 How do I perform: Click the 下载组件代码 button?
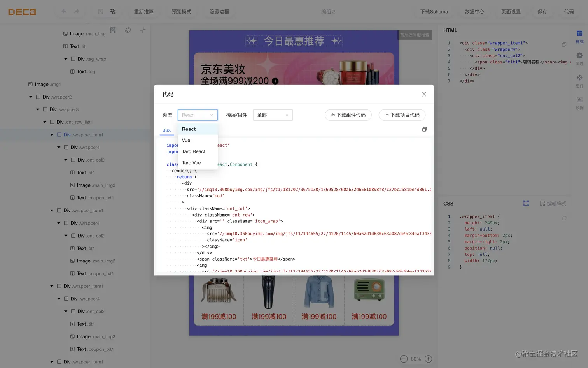click(x=348, y=115)
